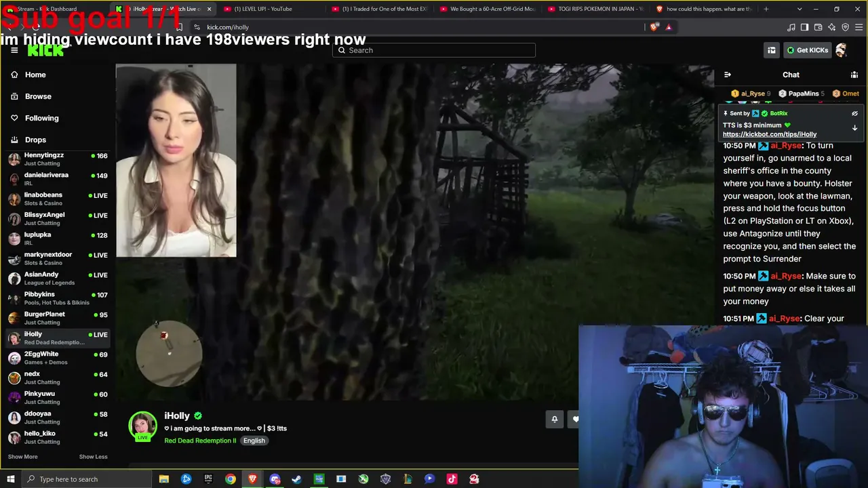Viewport: 868px width, 488px height.
Task: Open the user profile avatar menu
Action: (x=842, y=50)
